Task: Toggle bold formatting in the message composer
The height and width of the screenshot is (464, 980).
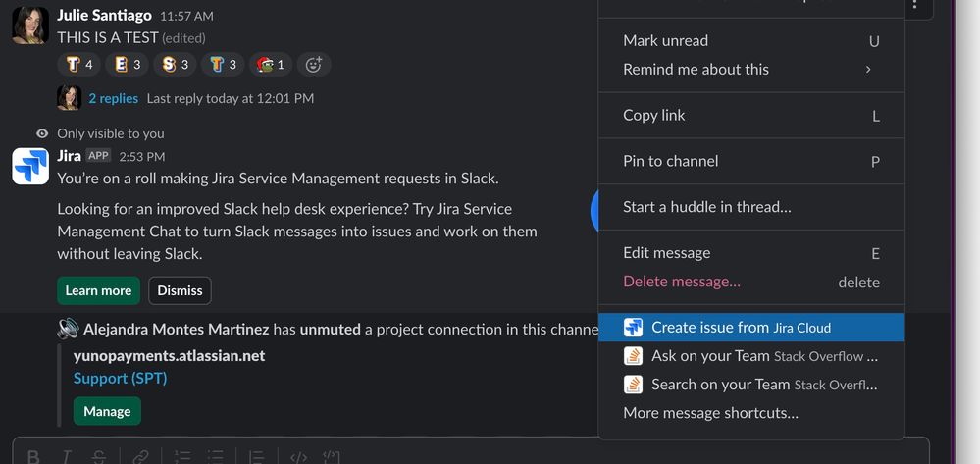Action: (x=33, y=458)
